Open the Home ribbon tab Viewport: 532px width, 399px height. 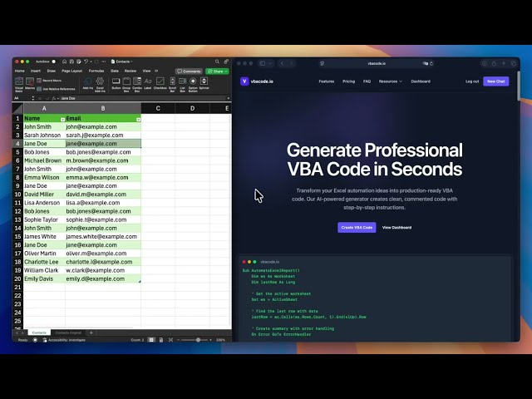20,71
